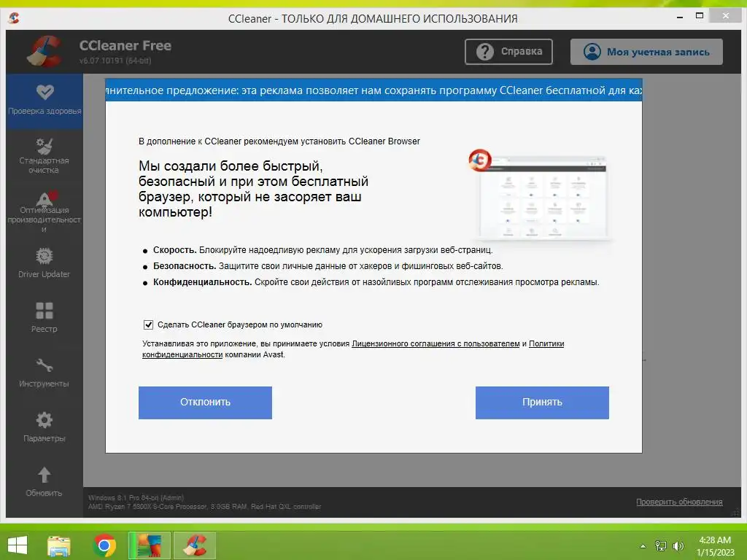Click the CCleaner icon in title bar
Image resolution: width=747 pixels, height=560 pixels.
(14, 18)
